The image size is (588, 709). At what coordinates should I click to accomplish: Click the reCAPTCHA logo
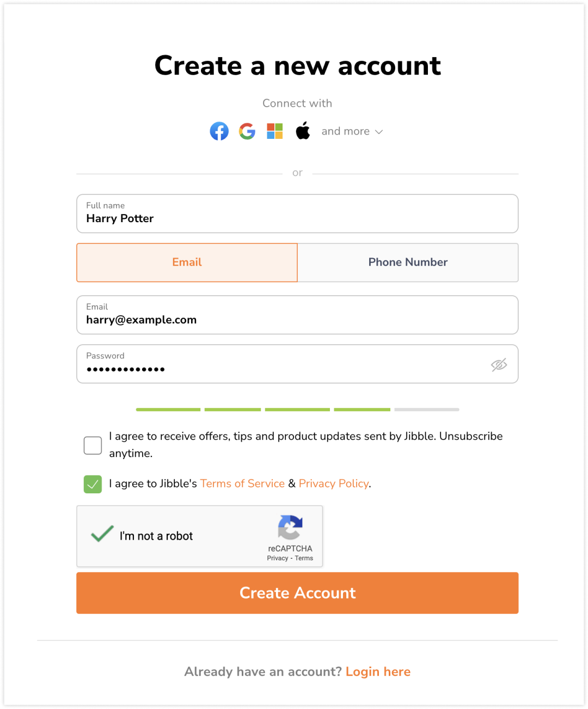click(290, 527)
